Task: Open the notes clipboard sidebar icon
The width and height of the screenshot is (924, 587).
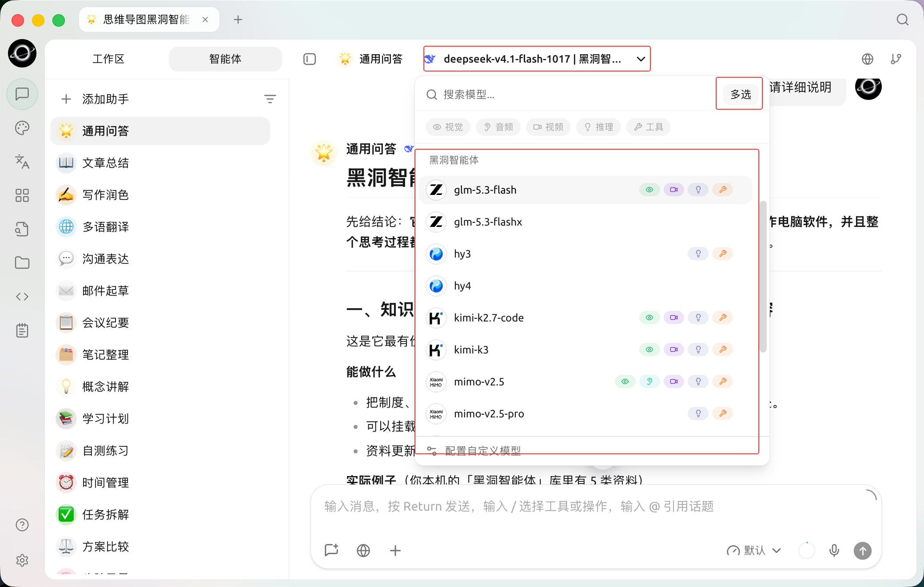Action: (22, 330)
